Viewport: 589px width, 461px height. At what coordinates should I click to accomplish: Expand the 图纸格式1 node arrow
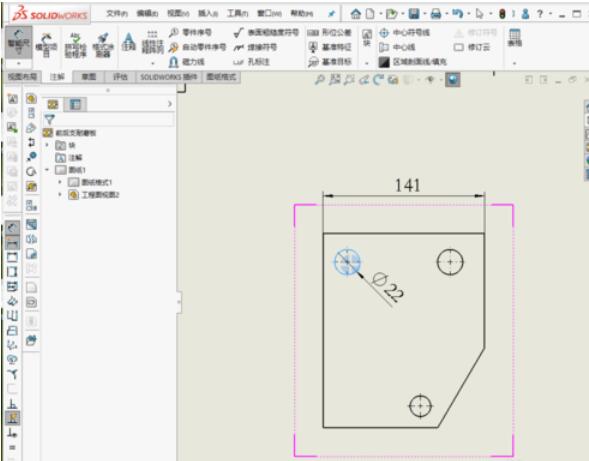coord(60,182)
